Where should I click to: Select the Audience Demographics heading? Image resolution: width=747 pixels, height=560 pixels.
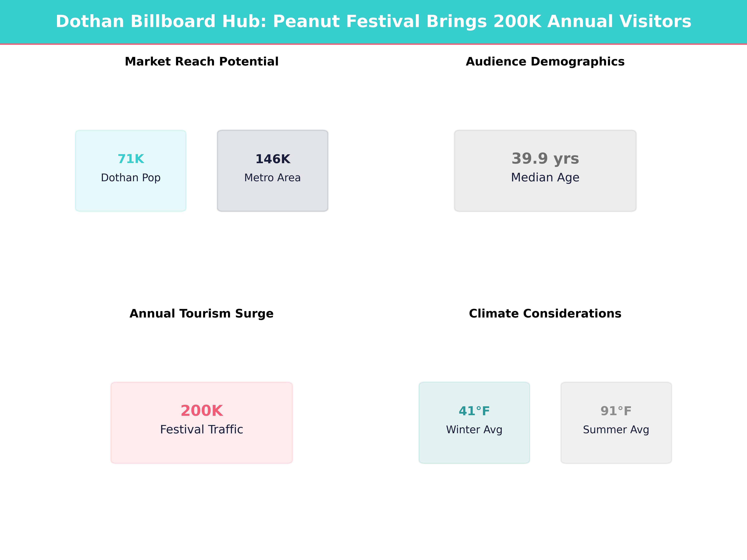pyautogui.click(x=545, y=61)
